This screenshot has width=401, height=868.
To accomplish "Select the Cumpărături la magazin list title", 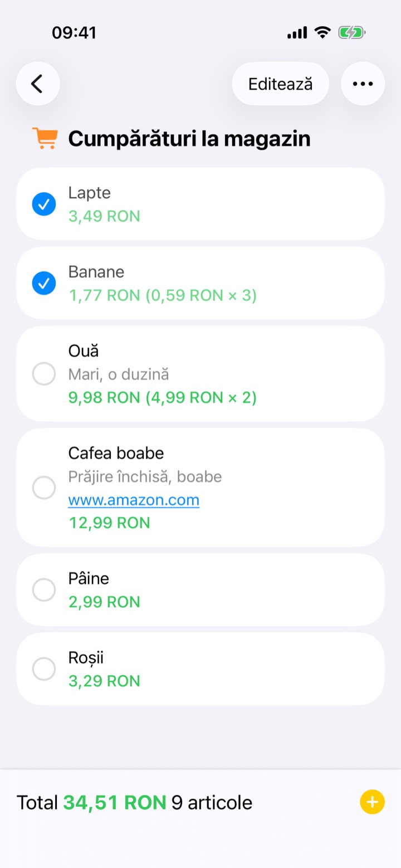I will [x=189, y=139].
